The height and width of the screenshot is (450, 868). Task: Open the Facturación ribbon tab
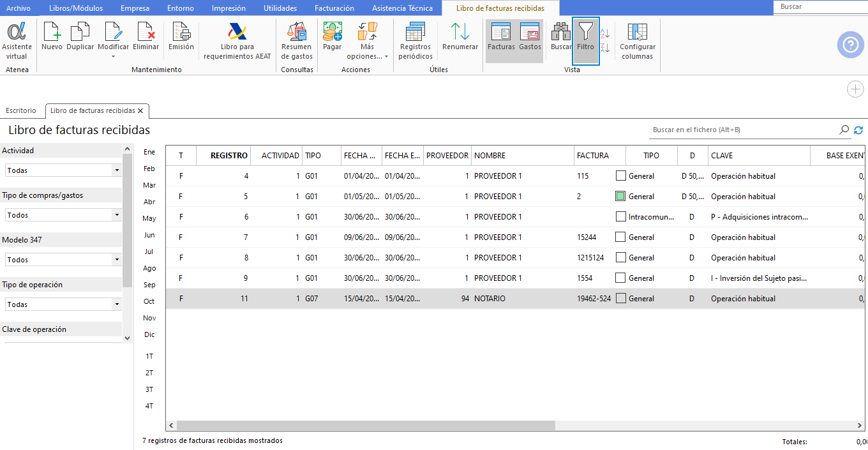point(334,8)
